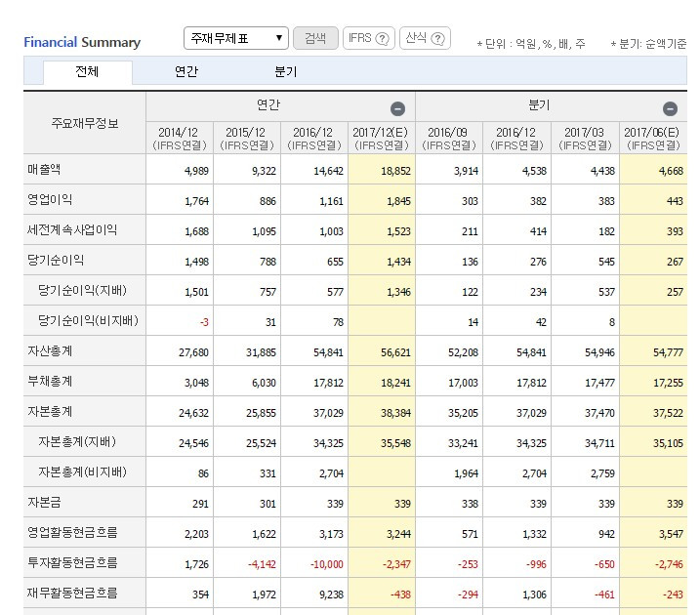Viewport: 700px width, 615px height.
Task: Click the 자본금 value 291
Action: coord(200,504)
